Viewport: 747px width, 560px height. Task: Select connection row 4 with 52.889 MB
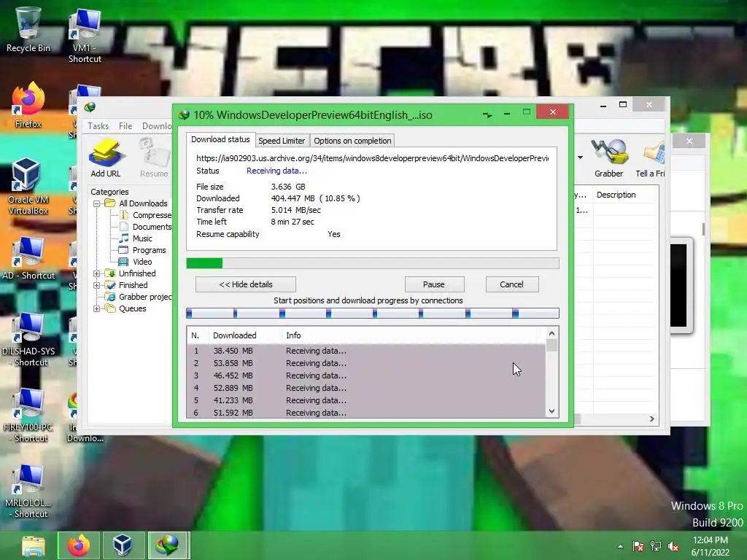tap(366, 388)
